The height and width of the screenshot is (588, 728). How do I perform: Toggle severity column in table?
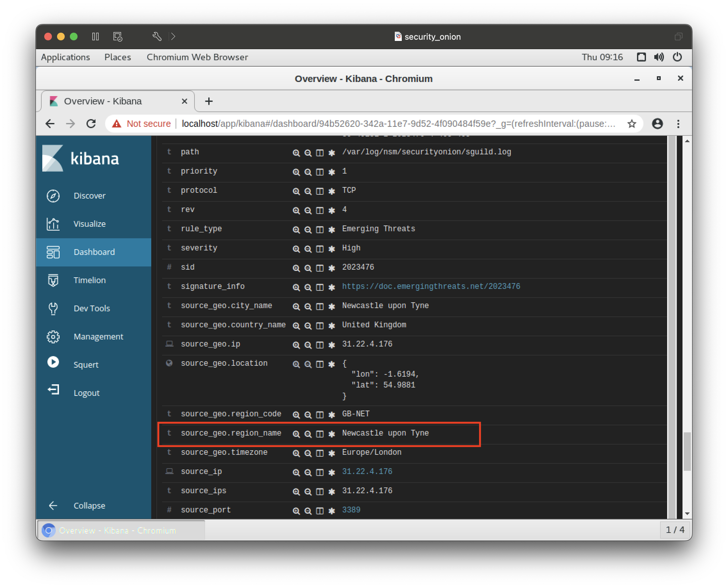coord(319,249)
